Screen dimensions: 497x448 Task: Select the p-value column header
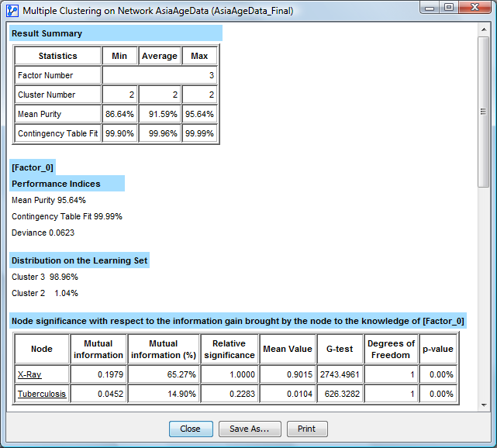tap(440, 350)
